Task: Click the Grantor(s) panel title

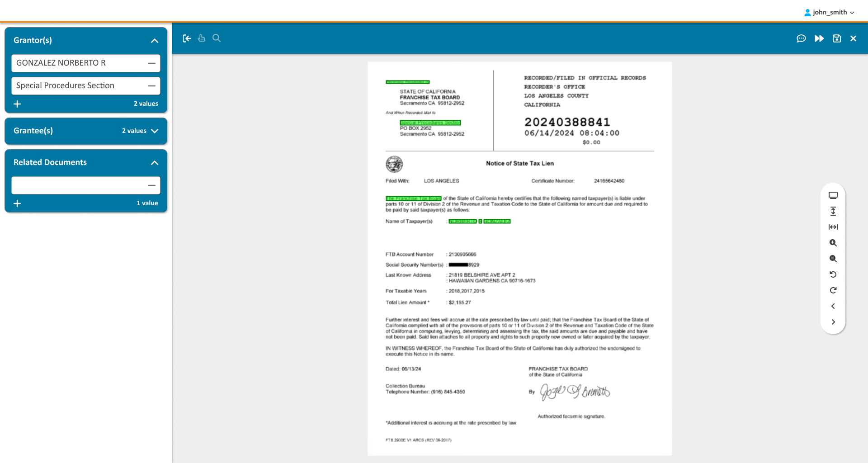Action: (33, 40)
